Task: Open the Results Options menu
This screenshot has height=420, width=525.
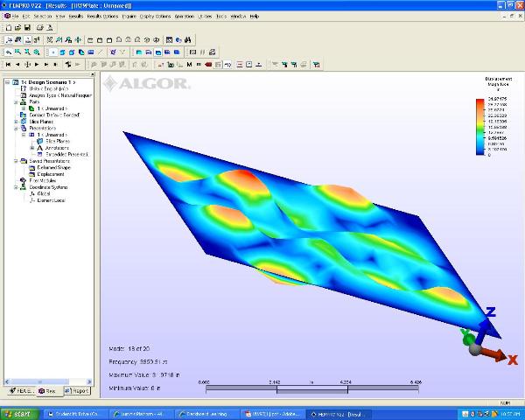Action: coord(104,17)
